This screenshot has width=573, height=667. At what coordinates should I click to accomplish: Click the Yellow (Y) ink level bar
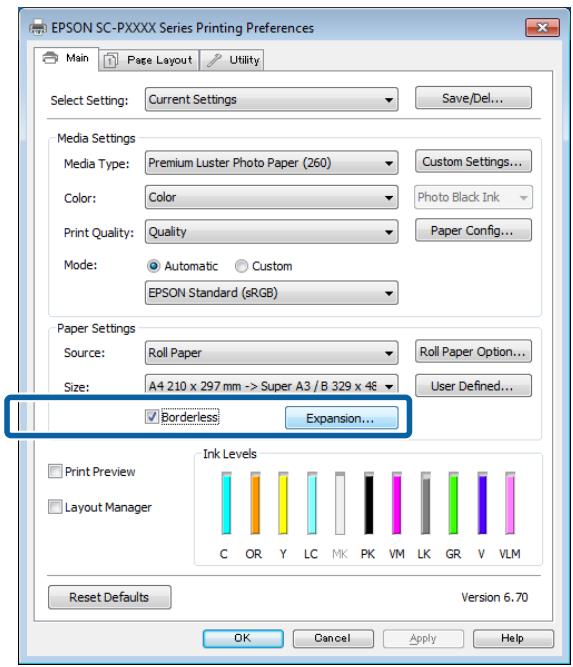tap(283, 503)
